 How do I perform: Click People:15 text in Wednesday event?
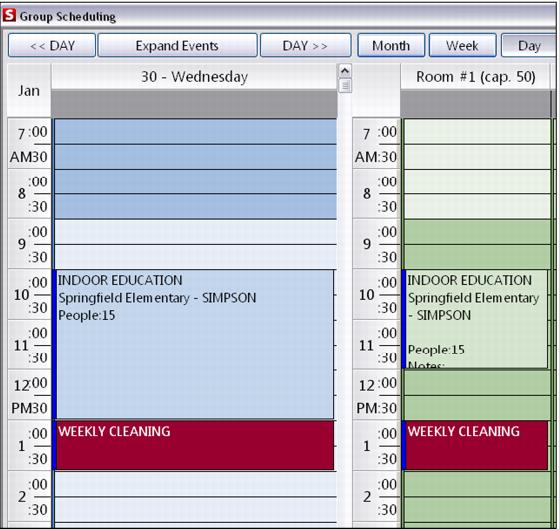pos(87,315)
